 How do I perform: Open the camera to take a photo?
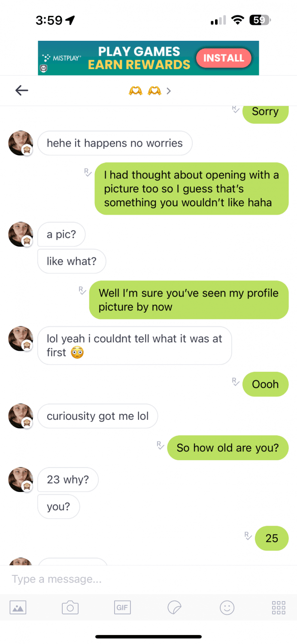click(x=70, y=608)
